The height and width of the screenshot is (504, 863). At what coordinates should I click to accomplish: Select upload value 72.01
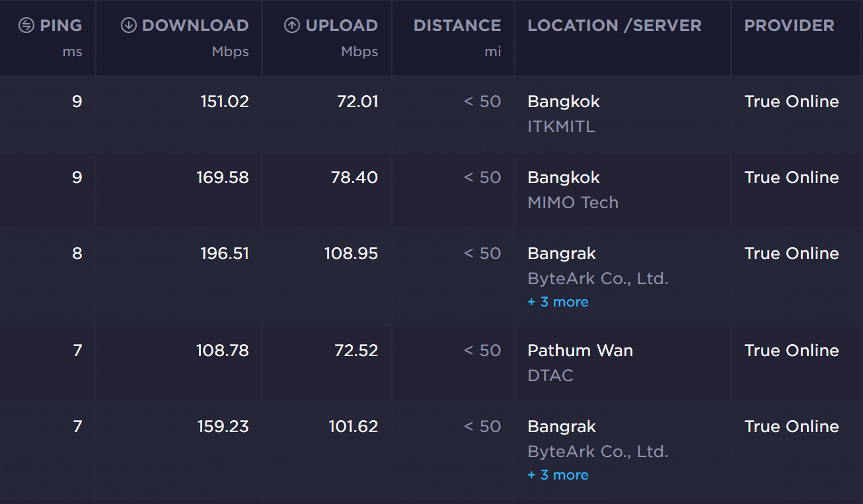(357, 102)
